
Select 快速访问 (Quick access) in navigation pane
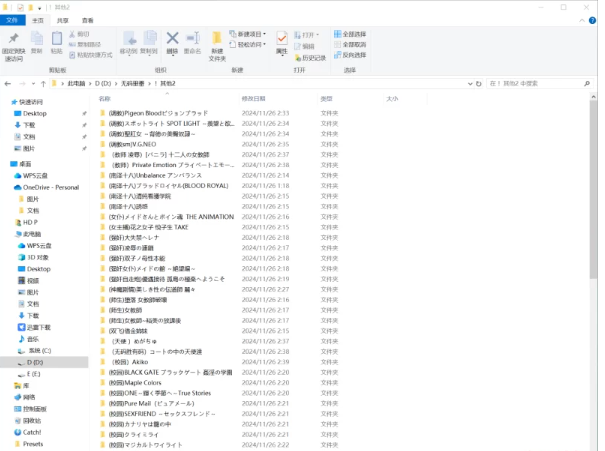point(27,102)
